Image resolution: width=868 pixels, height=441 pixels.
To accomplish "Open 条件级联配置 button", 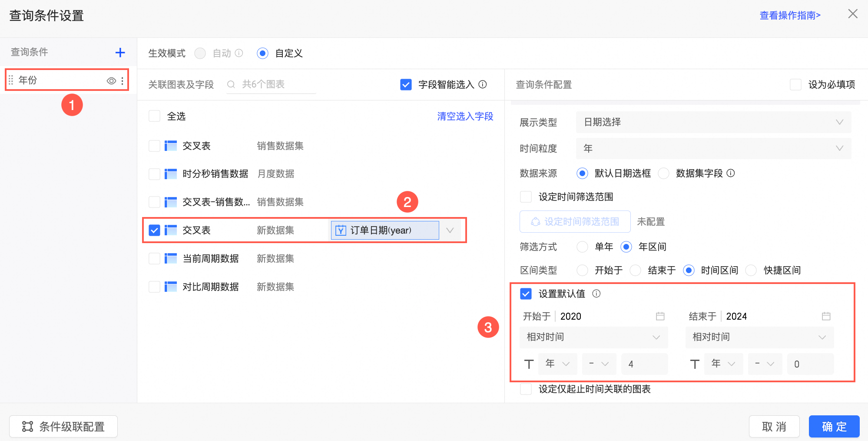I will click(63, 427).
